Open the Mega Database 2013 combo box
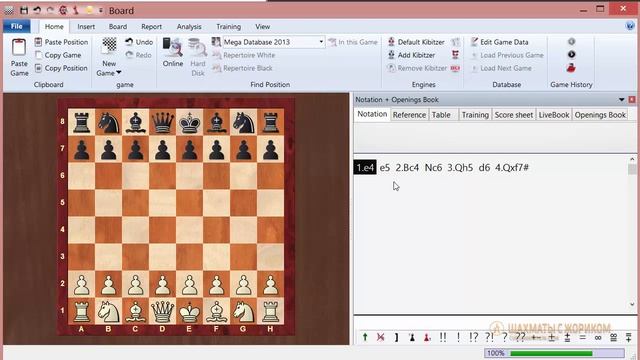This screenshot has height=360, width=640. tap(273, 42)
